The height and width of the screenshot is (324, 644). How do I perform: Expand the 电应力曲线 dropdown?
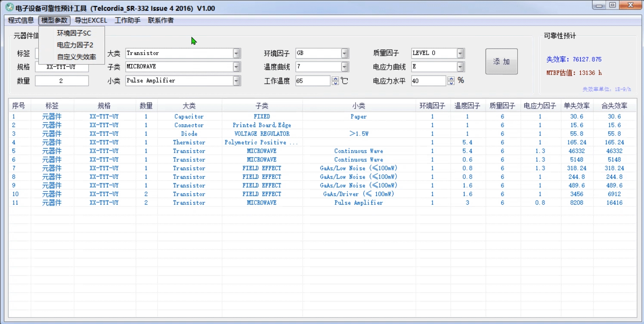click(x=460, y=67)
